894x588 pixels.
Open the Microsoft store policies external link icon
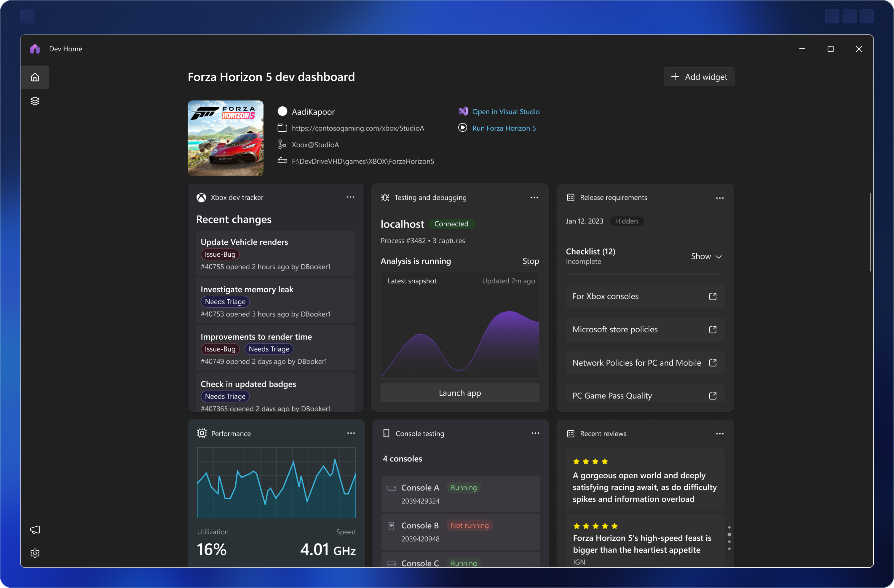[x=713, y=329]
